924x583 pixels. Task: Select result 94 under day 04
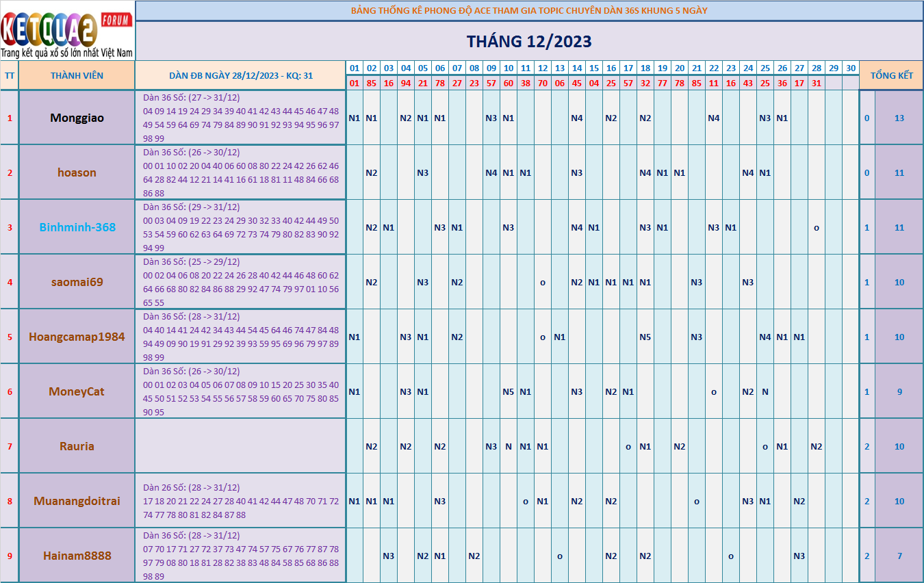(406, 83)
